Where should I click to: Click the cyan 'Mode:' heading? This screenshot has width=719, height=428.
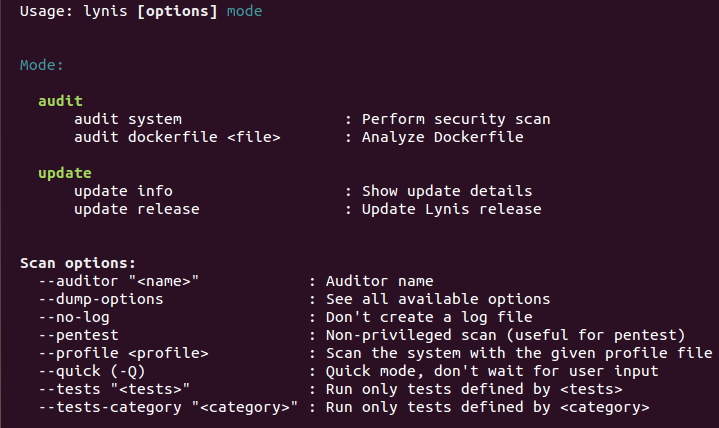point(42,65)
